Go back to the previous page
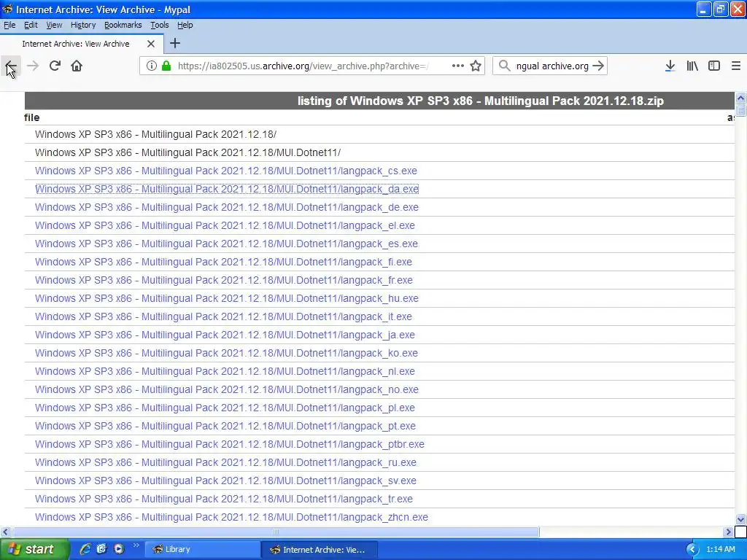Viewport: 747px width, 560px height. coord(11,66)
